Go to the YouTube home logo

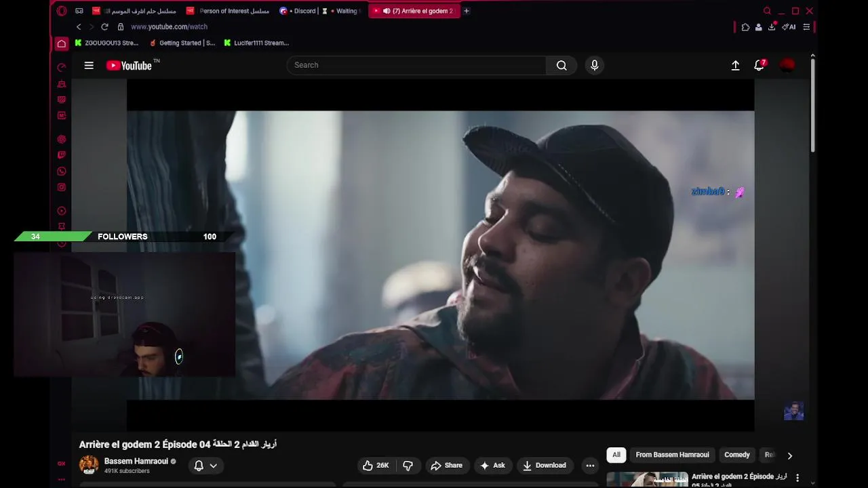(x=129, y=65)
